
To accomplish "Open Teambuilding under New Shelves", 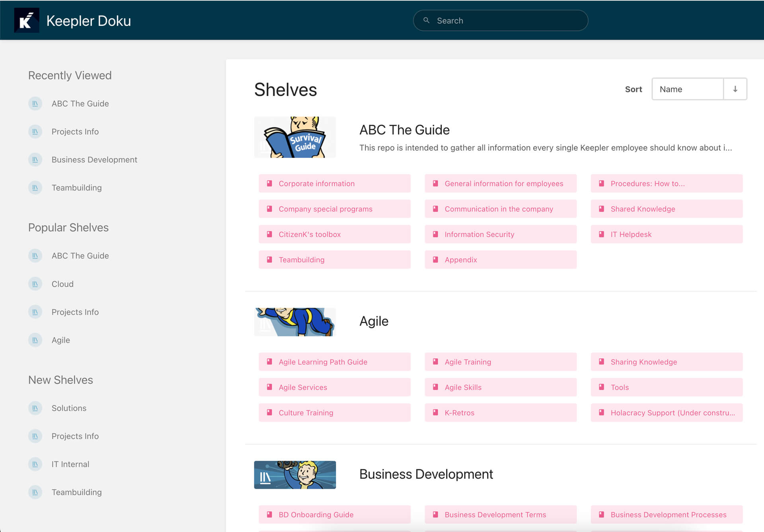I will (x=77, y=492).
